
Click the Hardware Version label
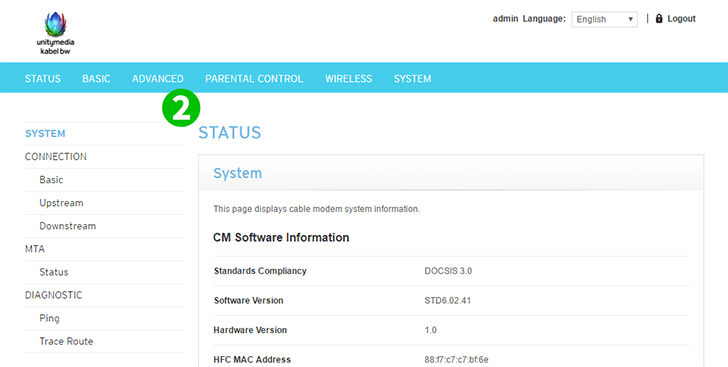[250, 330]
